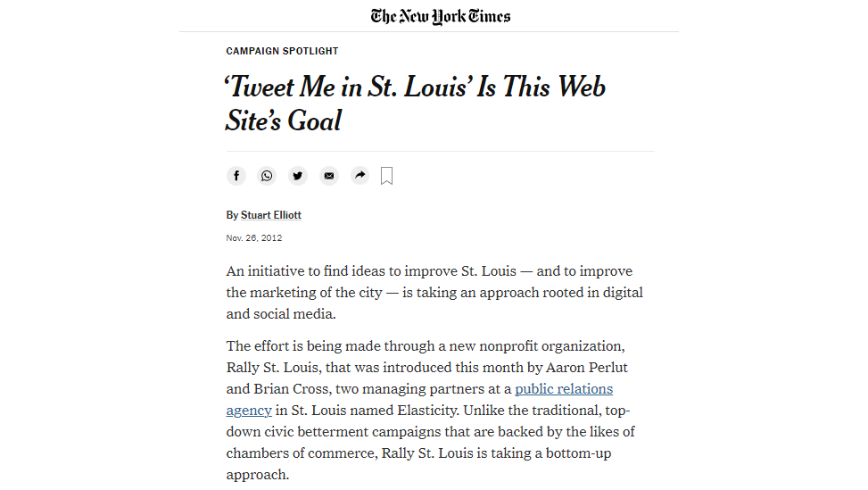
Task: Go to The New York Times homepage logo
Action: click(x=441, y=16)
